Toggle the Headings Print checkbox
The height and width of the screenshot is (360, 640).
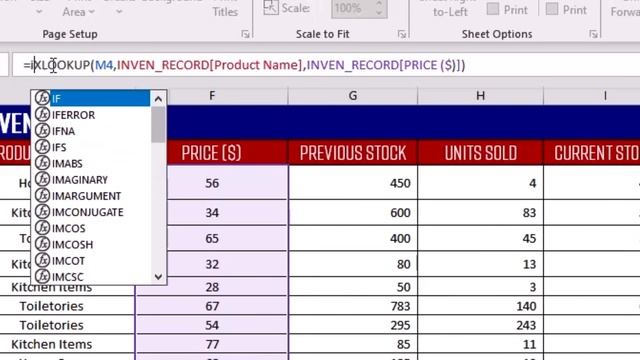552,9
